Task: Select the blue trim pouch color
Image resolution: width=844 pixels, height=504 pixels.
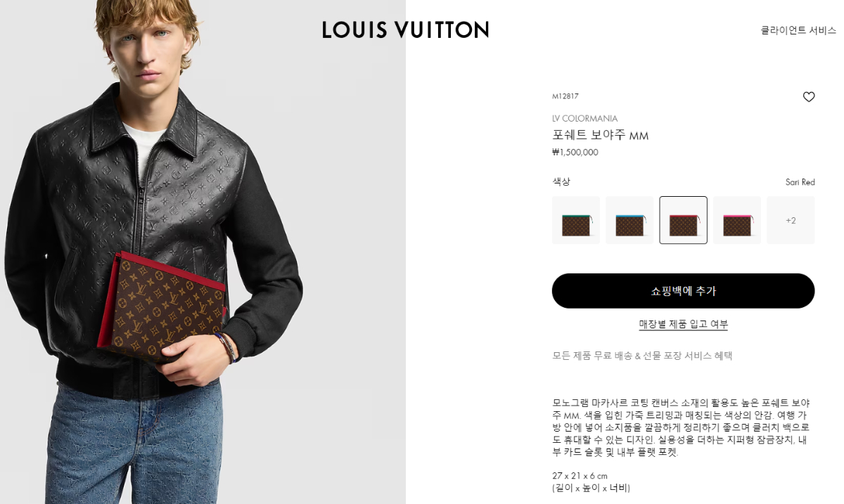Action: pos(629,220)
